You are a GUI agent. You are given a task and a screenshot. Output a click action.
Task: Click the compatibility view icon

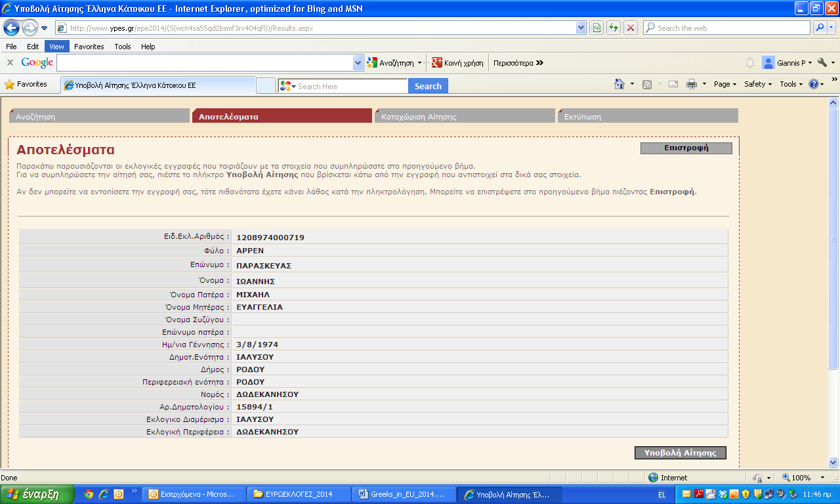click(x=597, y=28)
